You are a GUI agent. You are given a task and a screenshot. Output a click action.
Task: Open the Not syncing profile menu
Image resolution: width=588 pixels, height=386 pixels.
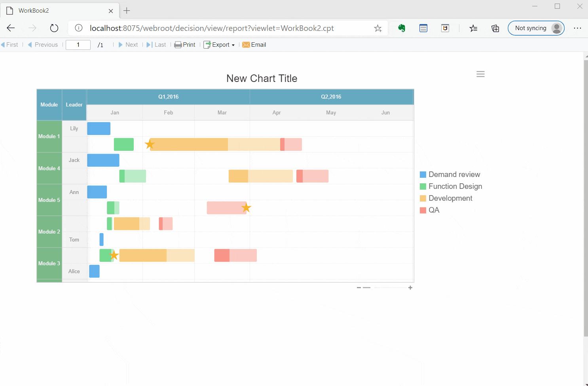click(x=536, y=28)
